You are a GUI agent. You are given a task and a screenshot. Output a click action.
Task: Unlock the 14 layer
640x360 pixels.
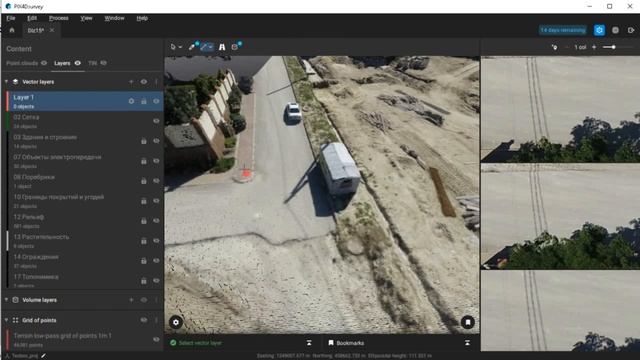pyautogui.click(x=144, y=260)
